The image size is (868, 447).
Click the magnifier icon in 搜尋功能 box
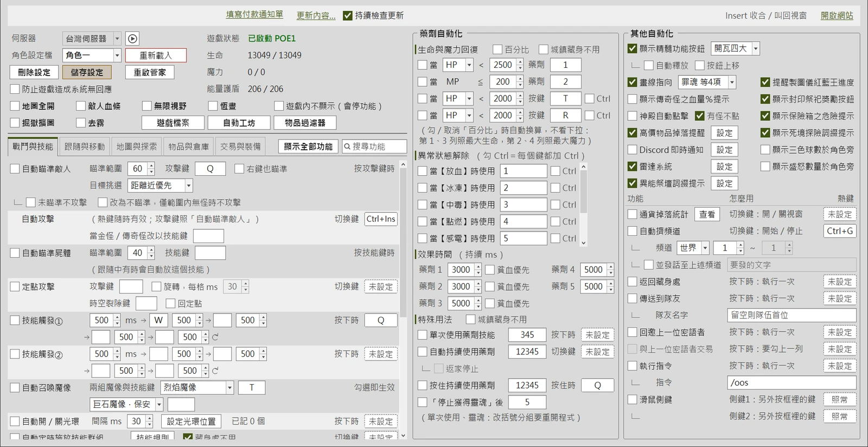(x=347, y=146)
